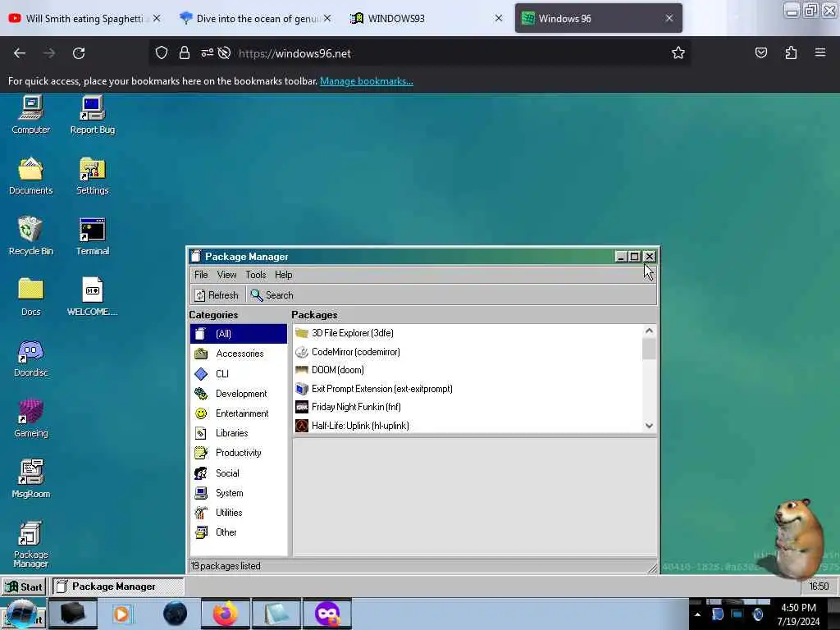Open the browser extensions icon
The image size is (840, 630).
coord(791,52)
